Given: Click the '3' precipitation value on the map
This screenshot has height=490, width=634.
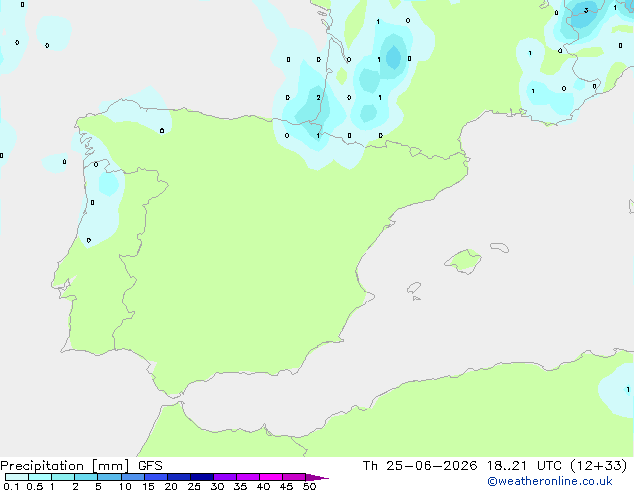Looking at the screenshot, I should 586,11.
